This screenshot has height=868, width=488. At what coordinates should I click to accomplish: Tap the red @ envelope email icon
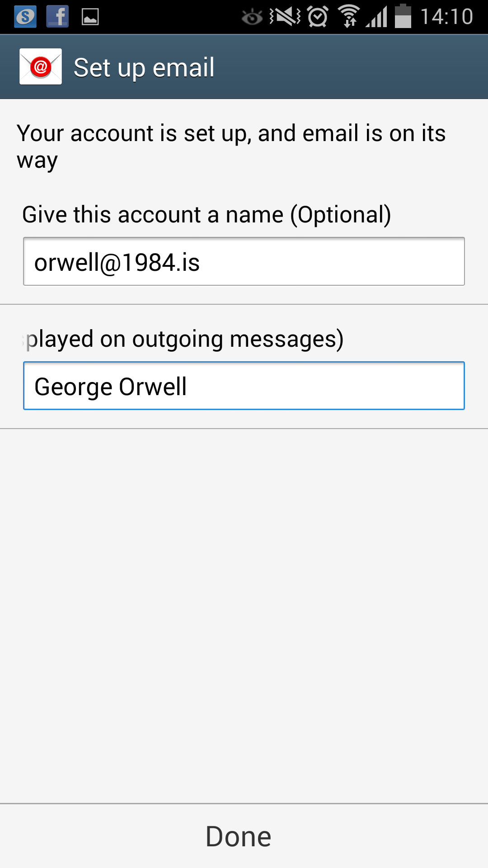coord(41,67)
